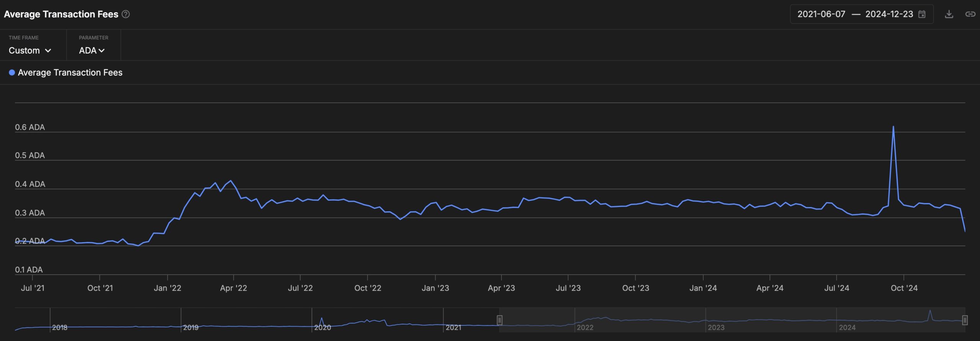Click the Jan '23 axis label

pyautogui.click(x=435, y=288)
